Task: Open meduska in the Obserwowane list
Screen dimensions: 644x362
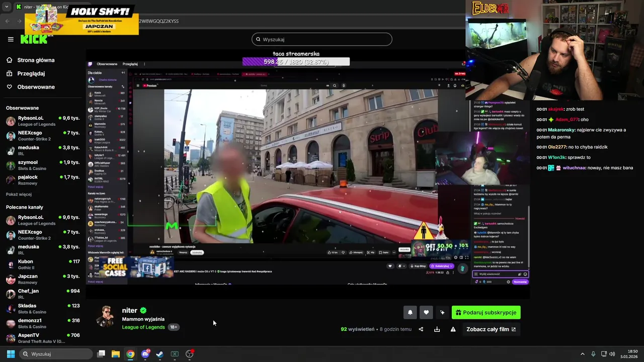Action: click(43, 150)
